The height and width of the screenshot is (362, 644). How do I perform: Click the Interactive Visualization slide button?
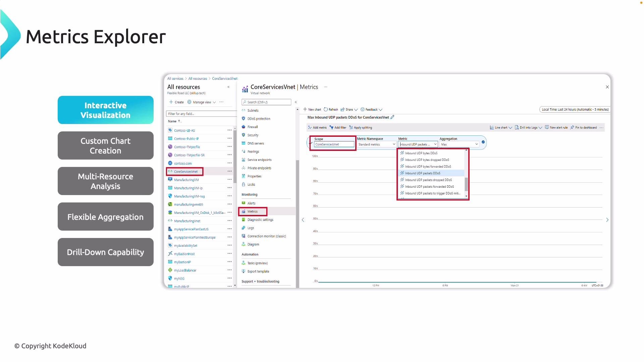(105, 110)
